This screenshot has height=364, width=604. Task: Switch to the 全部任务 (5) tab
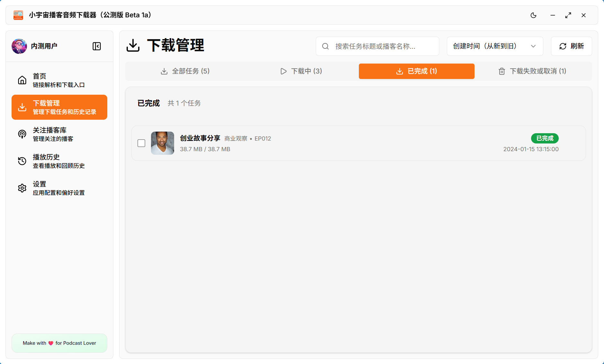(x=185, y=71)
